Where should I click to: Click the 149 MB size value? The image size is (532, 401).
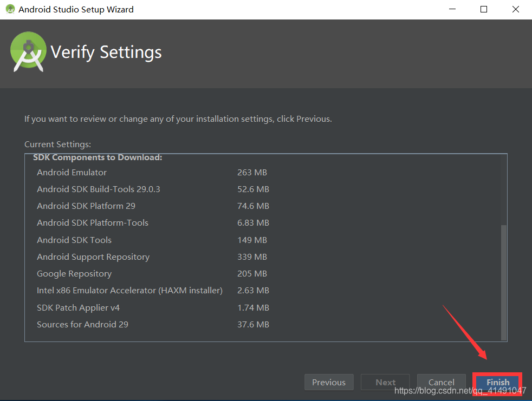click(x=252, y=240)
